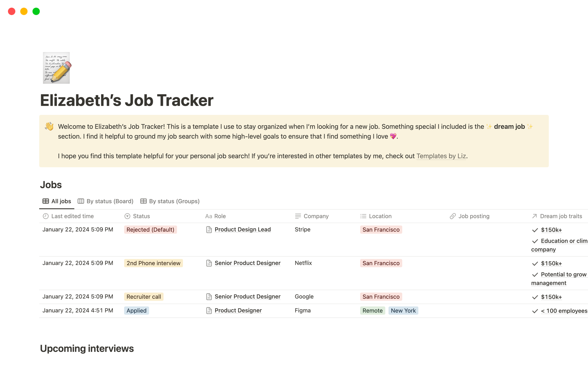588x368 pixels.
Task: Expand the Rejected Default status dropdown
Action: (151, 229)
